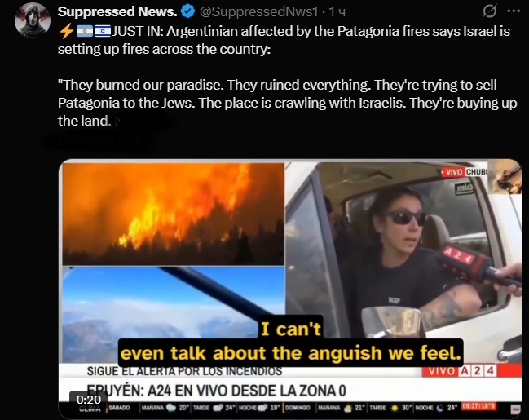Click the red VIVO live badge
The image size is (529, 420).
pos(453,172)
